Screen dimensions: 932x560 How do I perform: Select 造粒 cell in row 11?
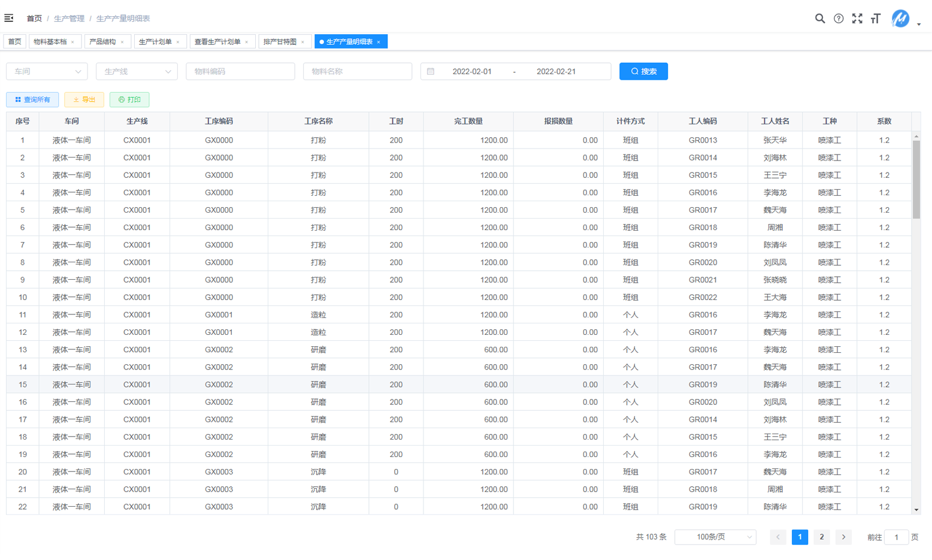(x=318, y=314)
